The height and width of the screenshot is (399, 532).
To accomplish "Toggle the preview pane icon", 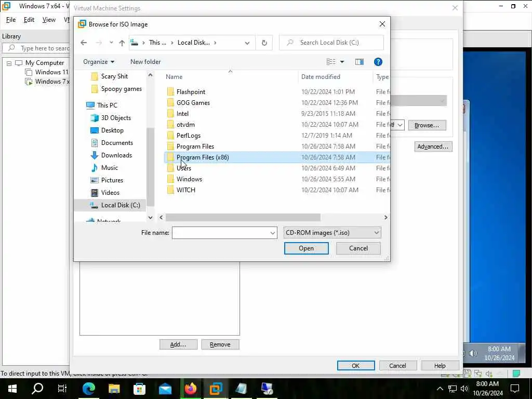I will click(x=360, y=62).
